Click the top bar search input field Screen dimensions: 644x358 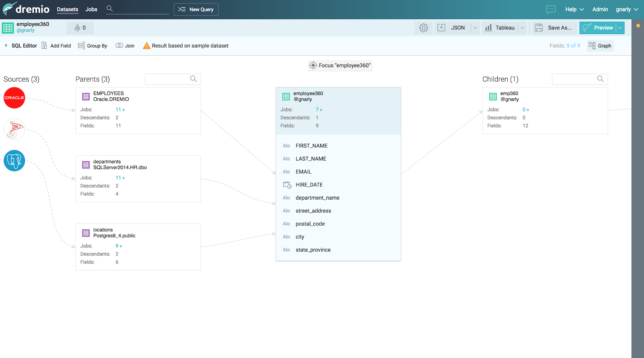click(x=142, y=9)
